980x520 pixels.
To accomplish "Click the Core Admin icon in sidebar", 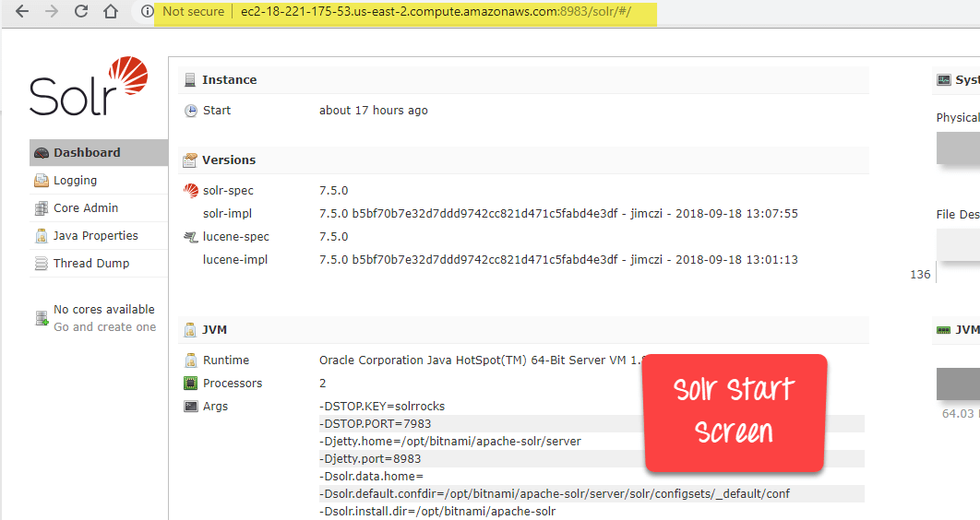I will click(41, 208).
